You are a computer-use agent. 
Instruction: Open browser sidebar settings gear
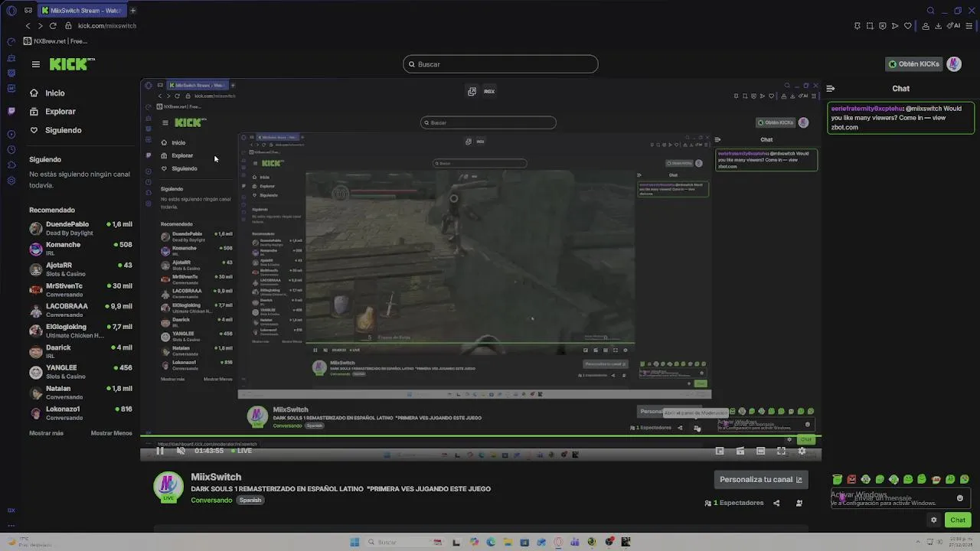(11, 181)
